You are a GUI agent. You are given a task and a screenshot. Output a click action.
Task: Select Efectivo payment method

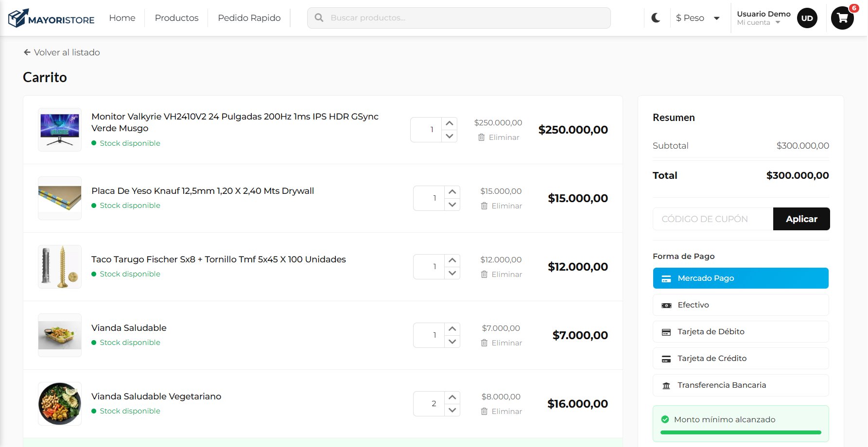coord(741,305)
